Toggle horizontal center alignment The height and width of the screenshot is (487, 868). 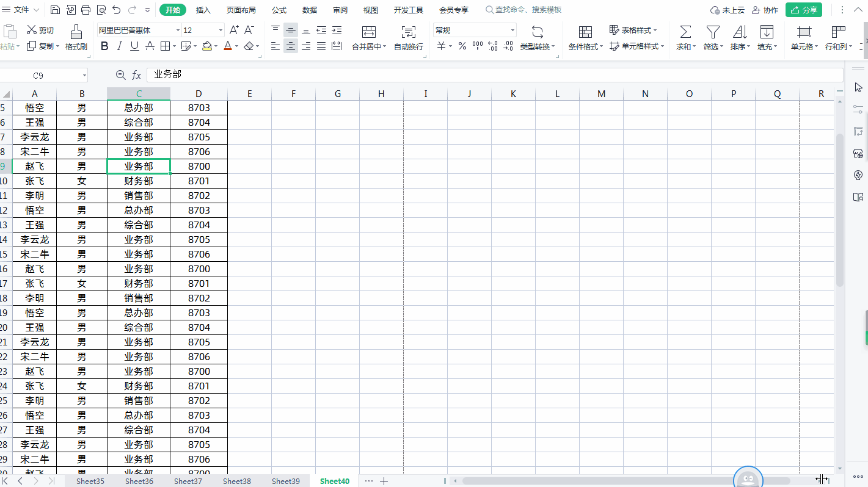click(291, 46)
